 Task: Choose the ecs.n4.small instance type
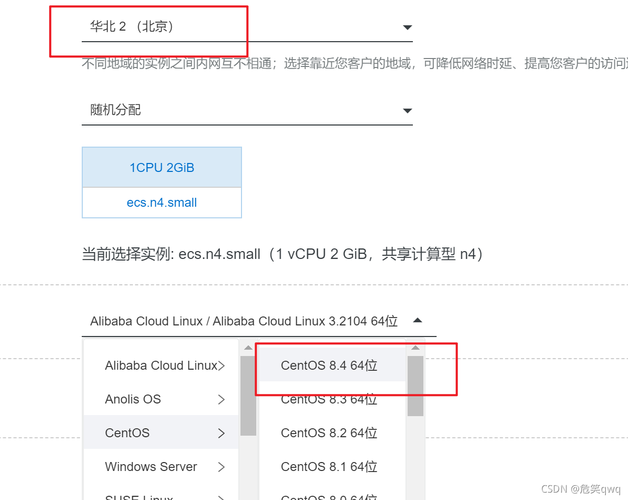click(x=162, y=203)
